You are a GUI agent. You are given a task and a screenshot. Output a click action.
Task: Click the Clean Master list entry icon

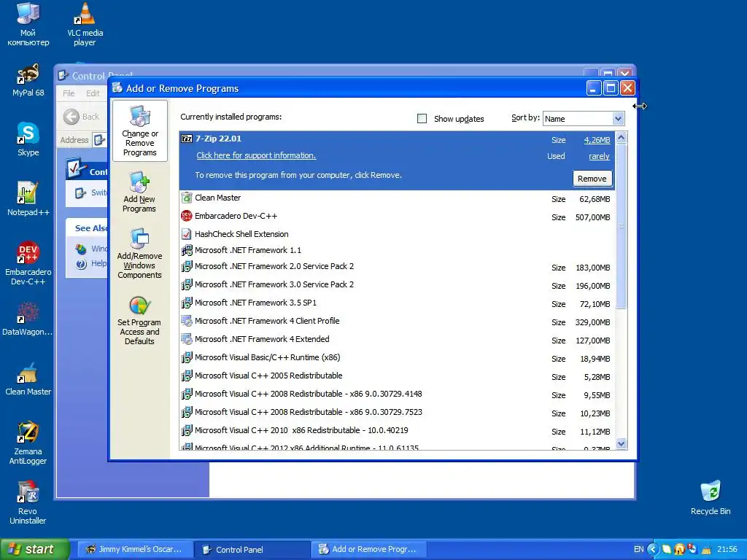click(x=187, y=198)
